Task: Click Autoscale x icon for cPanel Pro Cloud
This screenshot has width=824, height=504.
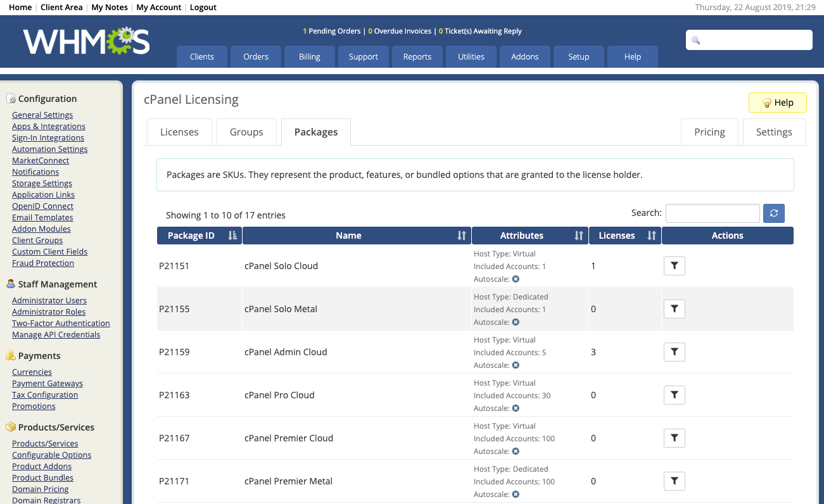Action: (x=516, y=408)
